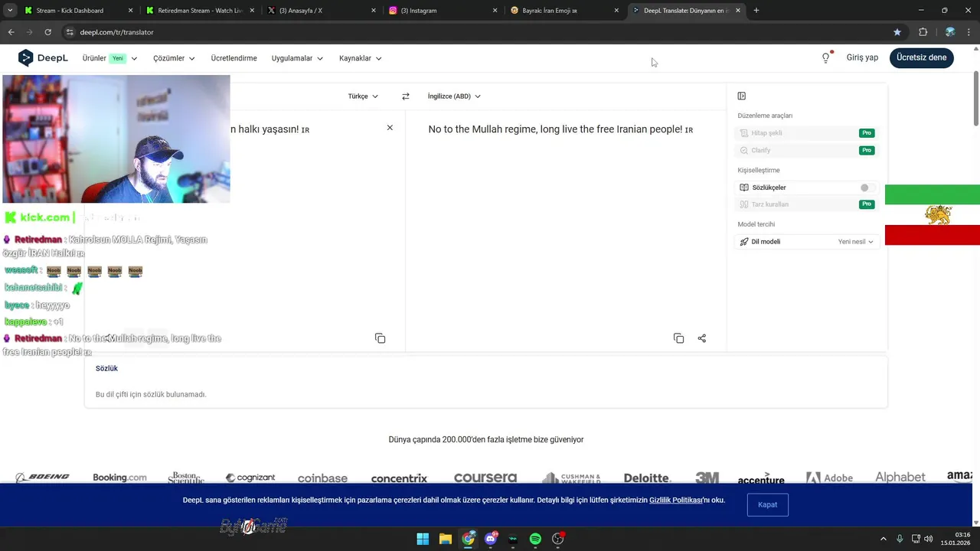Open the browser extensions puzzle icon

(x=923, y=32)
